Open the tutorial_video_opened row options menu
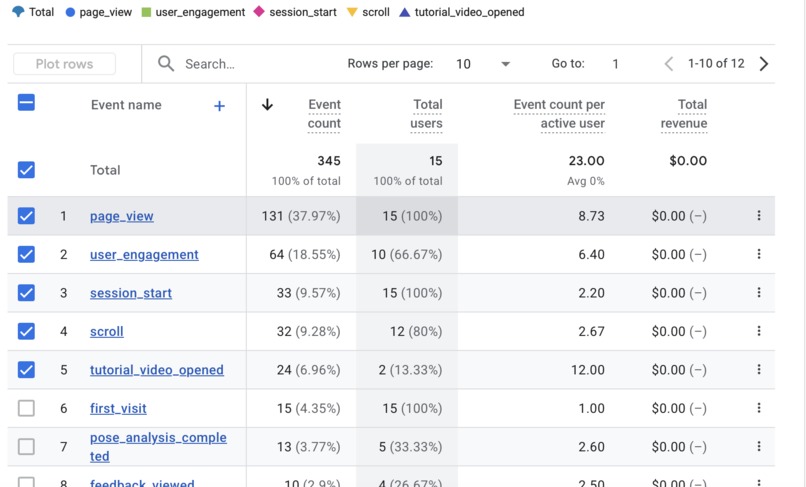Image resolution: width=806 pixels, height=487 pixels. pyautogui.click(x=759, y=369)
